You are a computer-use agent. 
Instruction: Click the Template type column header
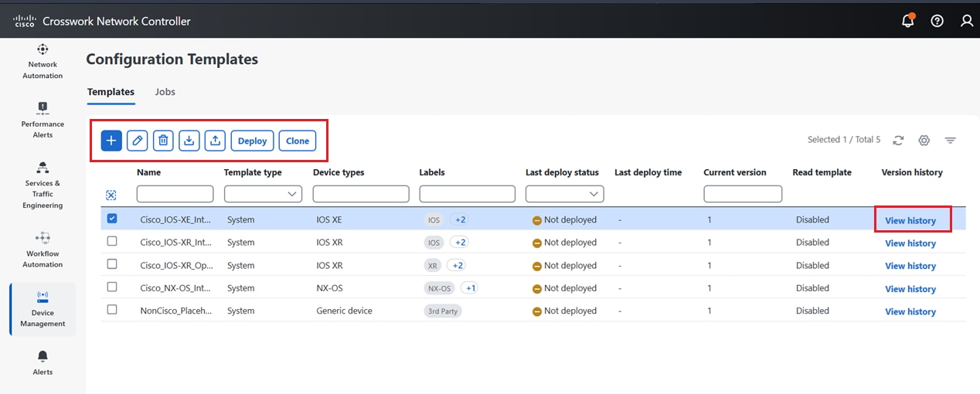pos(253,172)
